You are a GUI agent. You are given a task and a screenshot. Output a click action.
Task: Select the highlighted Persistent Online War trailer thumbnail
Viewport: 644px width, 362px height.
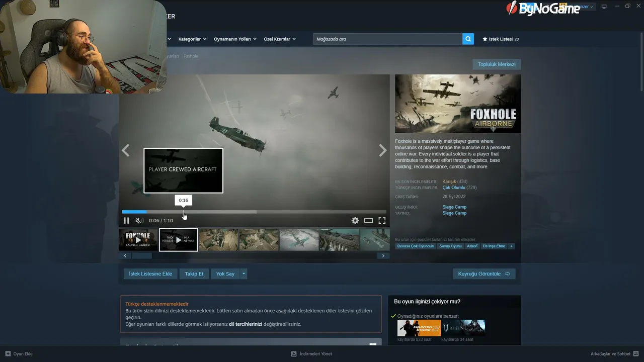(179, 240)
